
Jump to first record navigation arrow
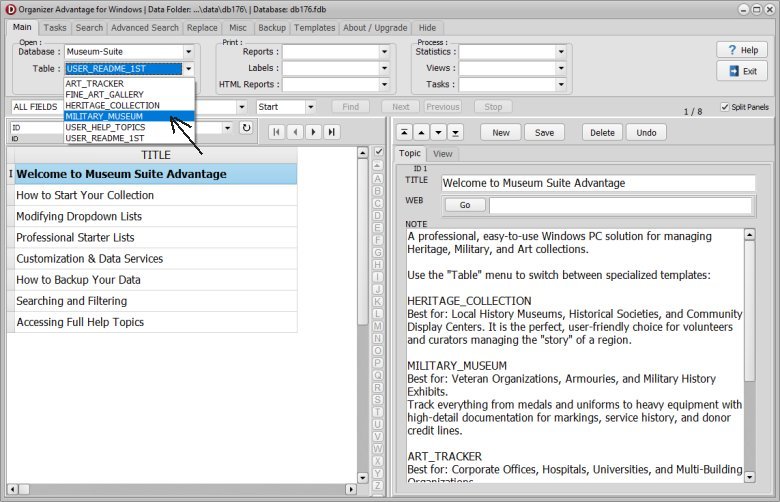pos(277,132)
